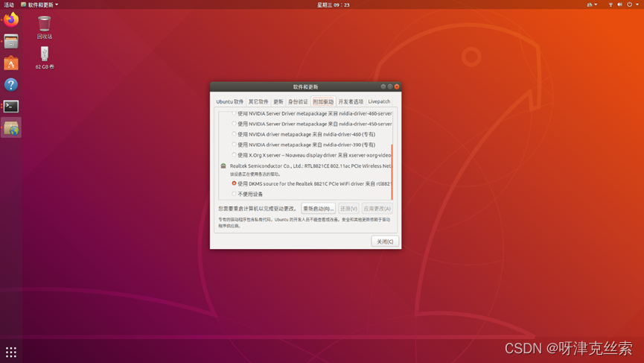Screen dimensions: 644x363
Task: Switch to the 其它软件 tab
Action: [x=258, y=101]
